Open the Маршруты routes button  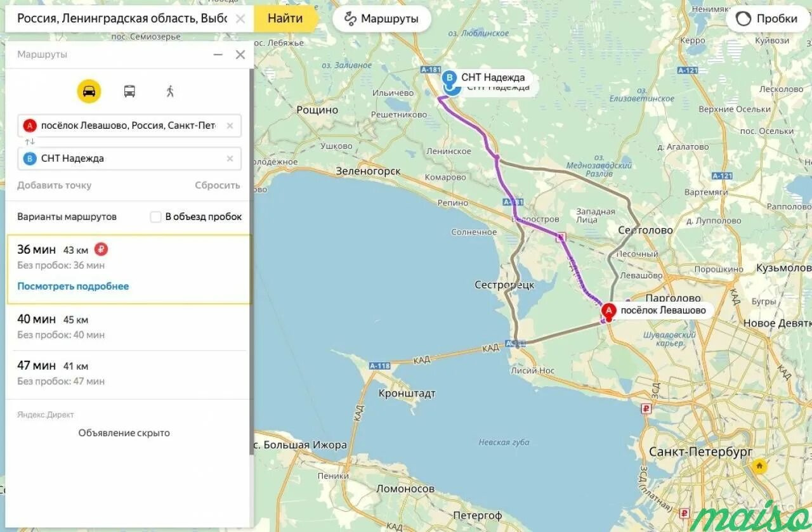(382, 18)
